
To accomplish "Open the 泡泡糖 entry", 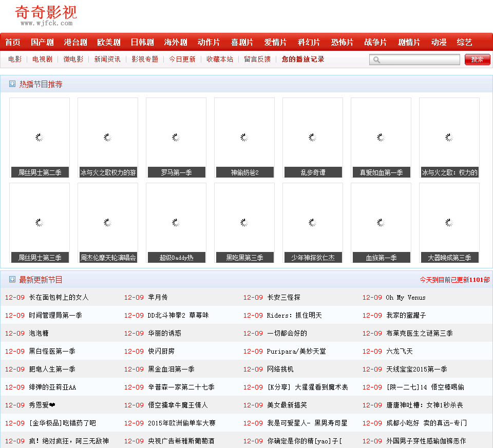I will coord(39,333).
